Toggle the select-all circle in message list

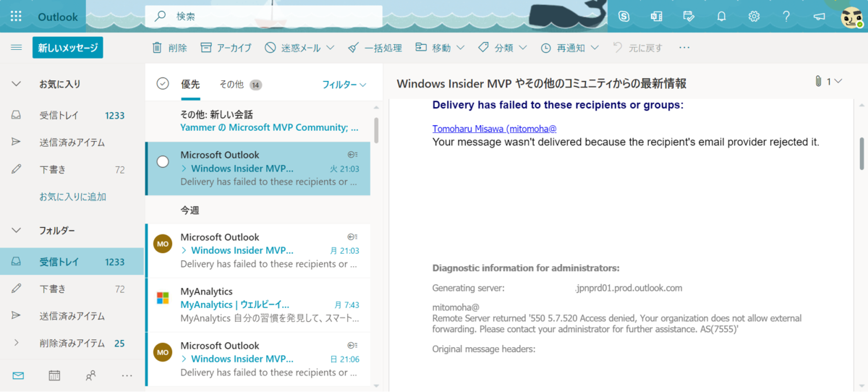[x=163, y=84]
